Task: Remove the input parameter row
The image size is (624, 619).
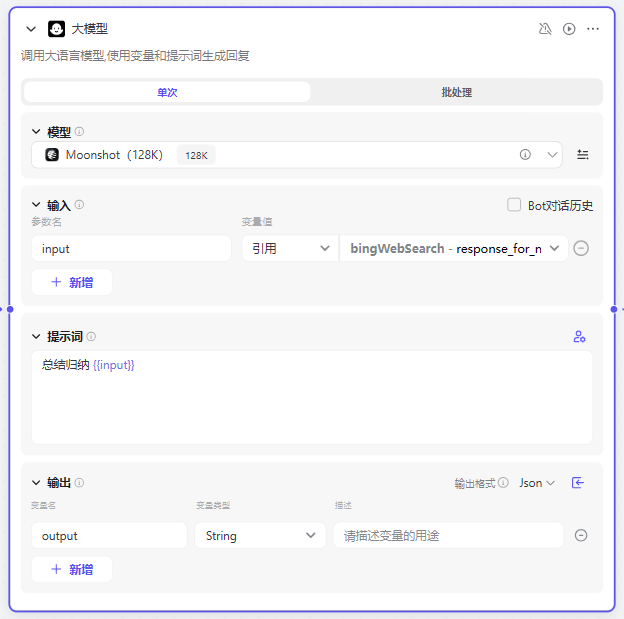Action: pos(581,248)
